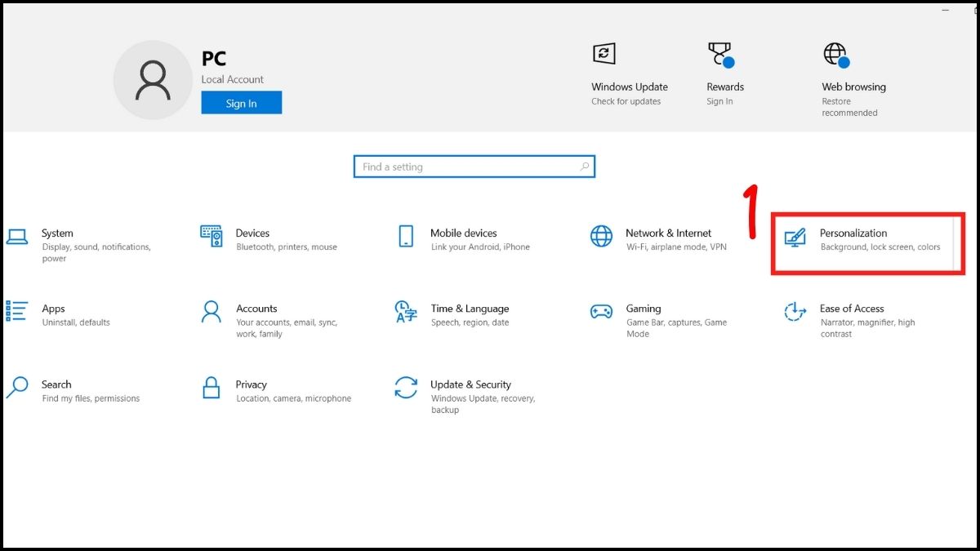Click inside the Find a setting search box
The image size is (980, 551).
pyautogui.click(x=474, y=166)
